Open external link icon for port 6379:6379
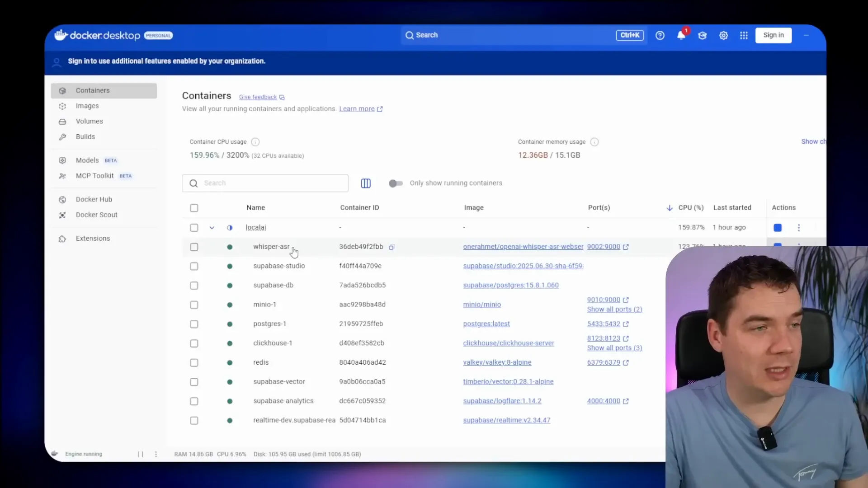The width and height of the screenshot is (868, 488). tap(626, 362)
